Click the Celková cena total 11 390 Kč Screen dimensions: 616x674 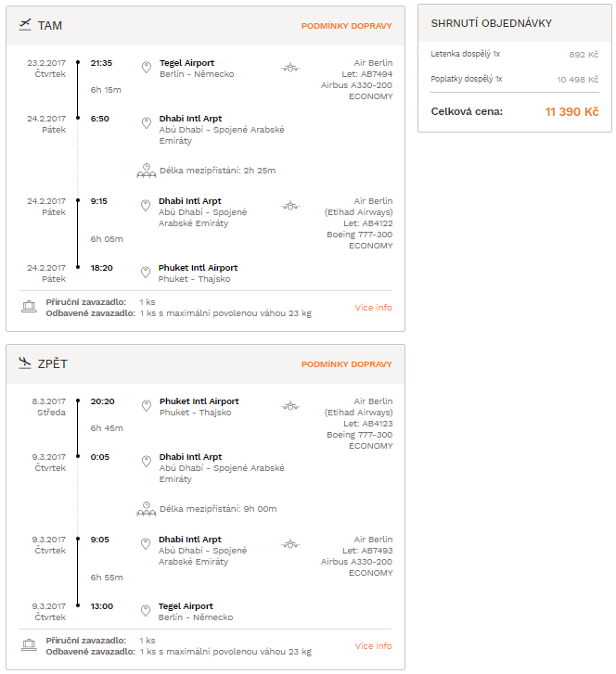[x=571, y=112]
